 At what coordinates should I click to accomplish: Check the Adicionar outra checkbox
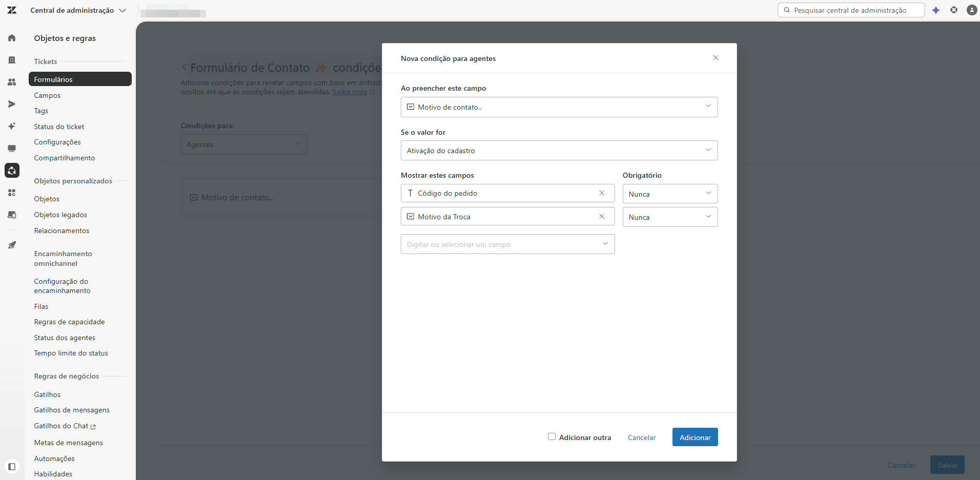[x=552, y=437]
